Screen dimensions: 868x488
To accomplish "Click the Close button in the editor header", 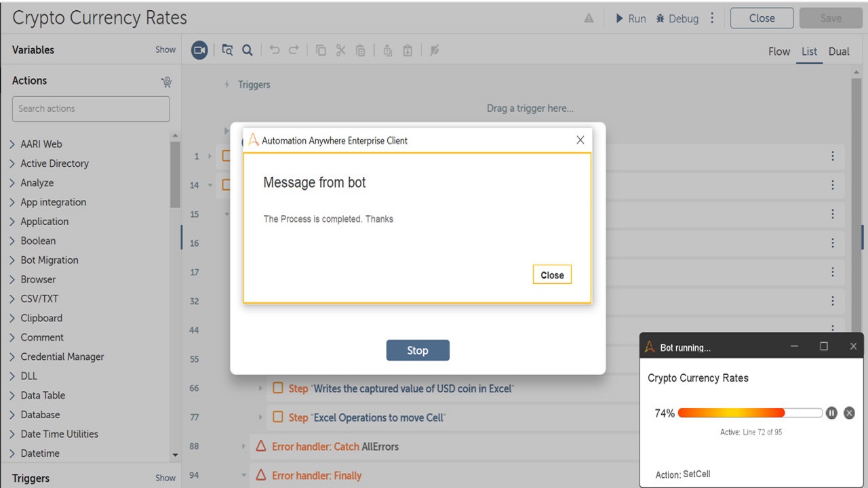I will pos(762,18).
